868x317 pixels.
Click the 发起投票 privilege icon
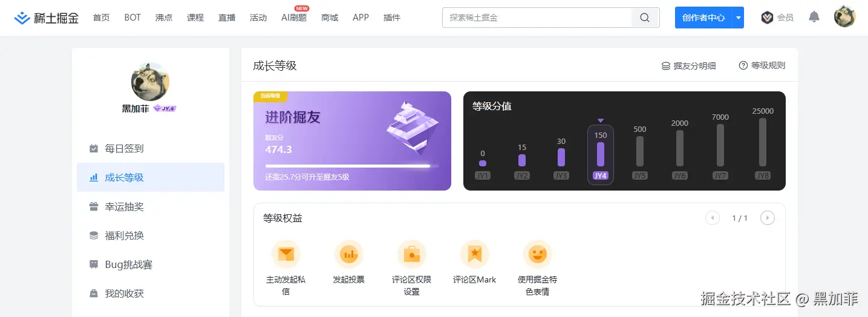(x=348, y=255)
